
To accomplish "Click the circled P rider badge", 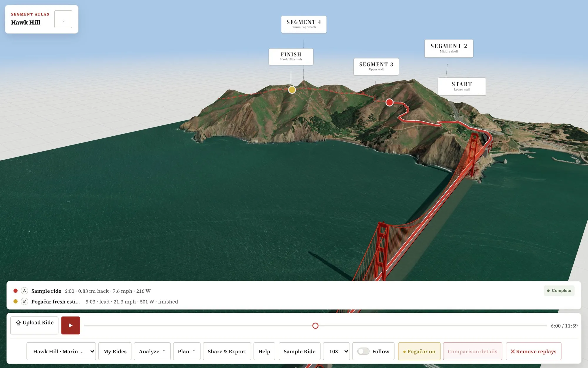I will point(24,301).
